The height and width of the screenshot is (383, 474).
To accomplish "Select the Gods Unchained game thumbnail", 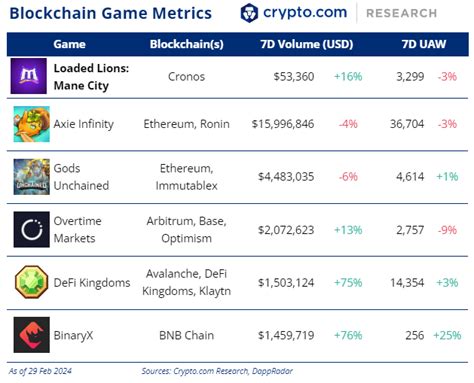I will point(32,177).
